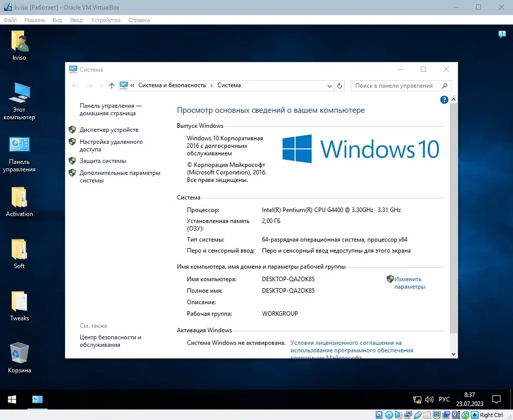Open Диспетчер устройств link
The height and width of the screenshot is (420, 513).
[x=109, y=130]
